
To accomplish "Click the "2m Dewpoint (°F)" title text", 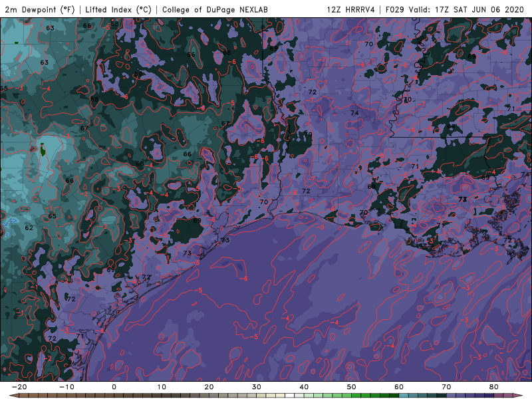I will click(x=39, y=9).
